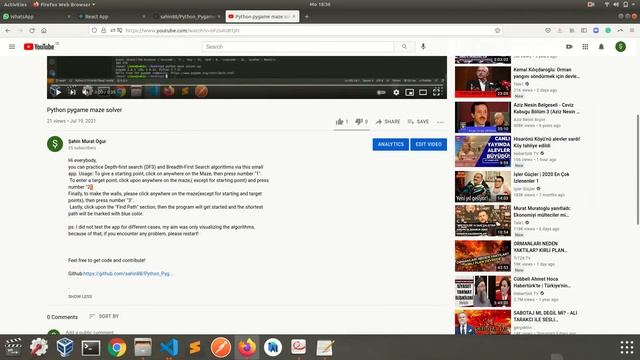Open the Firefox application menu
This screenshot has width=640, height=360.
click(632, 31)
